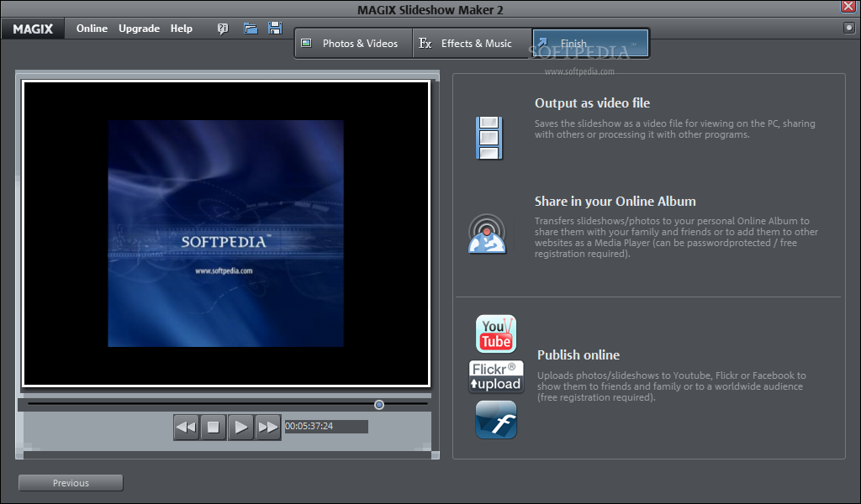The image size is (861, 504).
Task: Click the blue f publish icon
Action: click(496, 419)
